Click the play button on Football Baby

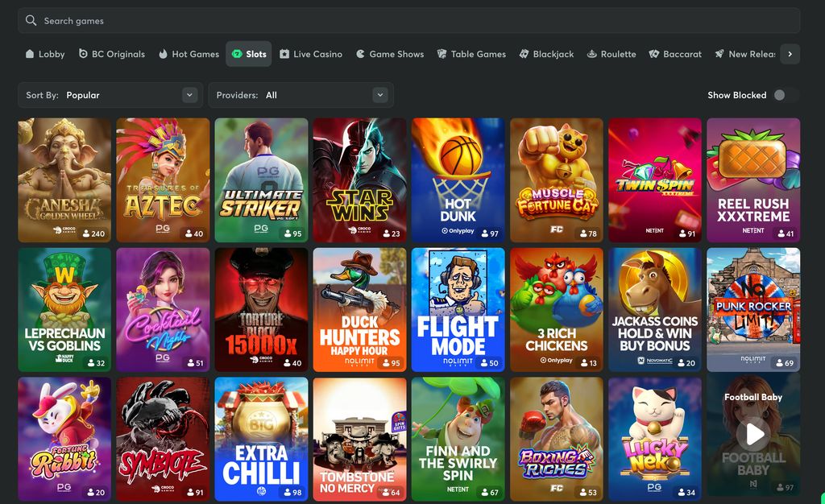[753, 435]
